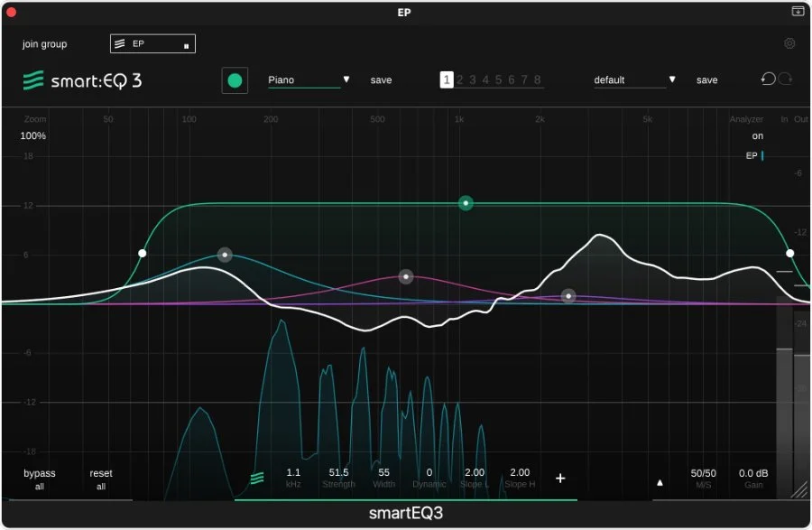
Task: Select snapshot slot 3
Action: point(472,79)
